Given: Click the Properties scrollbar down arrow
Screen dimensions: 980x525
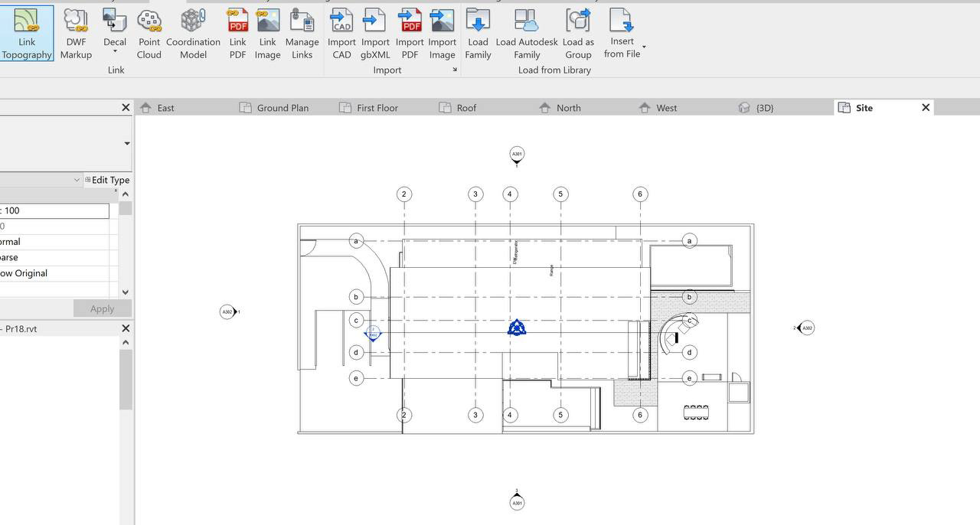Looking at the screenshot, I should [126, 292].
